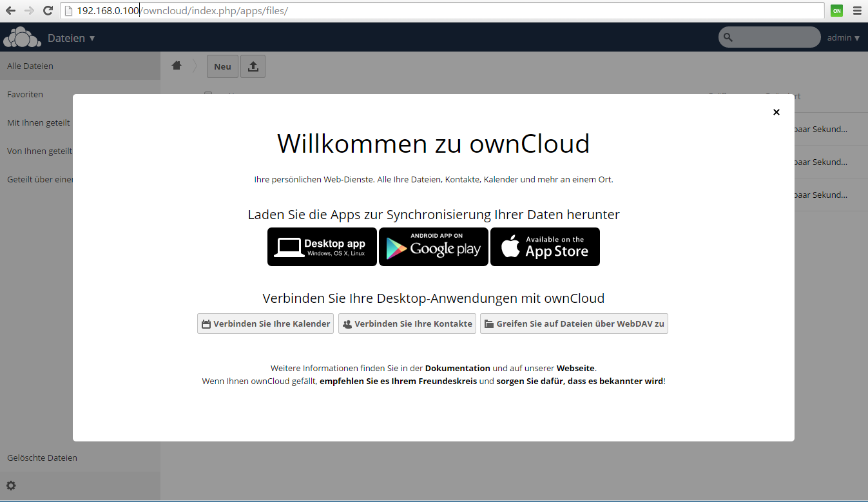Go to home folder via house icon
The height and width of the screenshot is (502, 868).
(x=177, y=66)
